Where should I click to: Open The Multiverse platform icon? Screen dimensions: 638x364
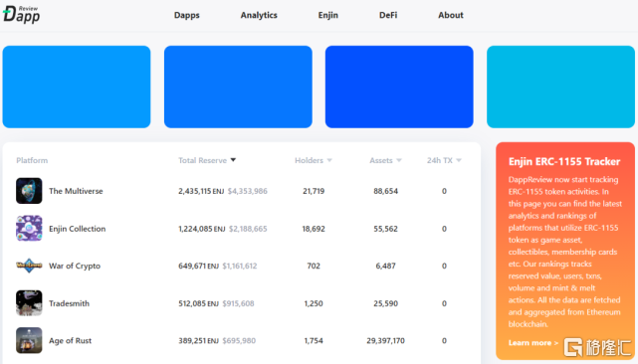point(29,191)
